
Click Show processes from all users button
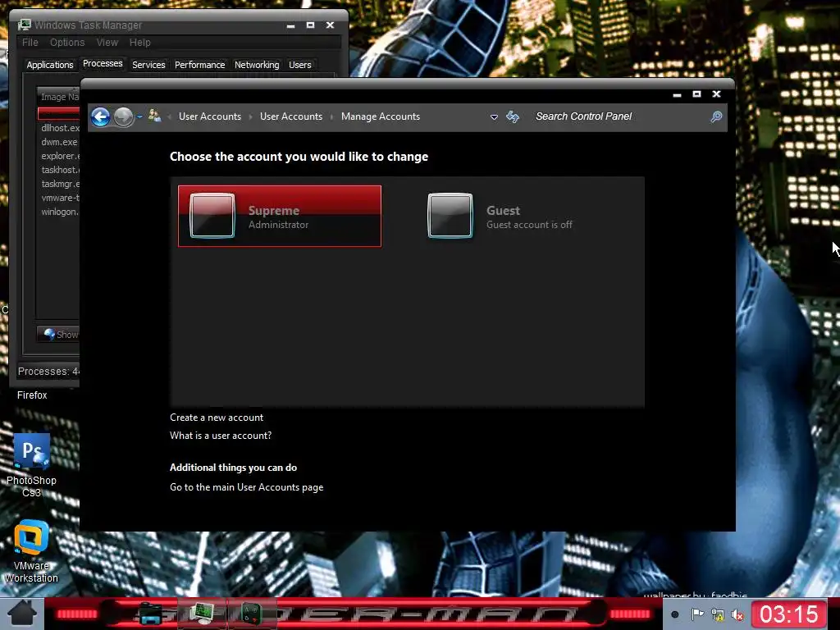point(59,335)
